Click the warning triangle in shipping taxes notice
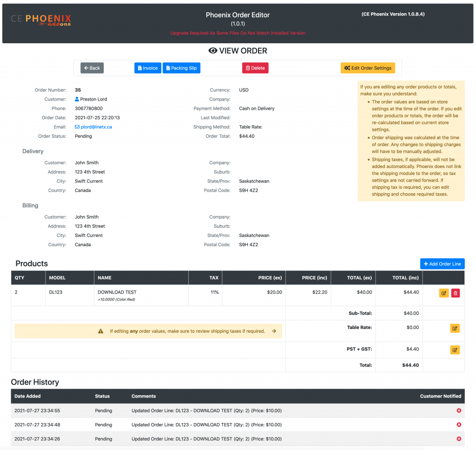 point(101,331)
